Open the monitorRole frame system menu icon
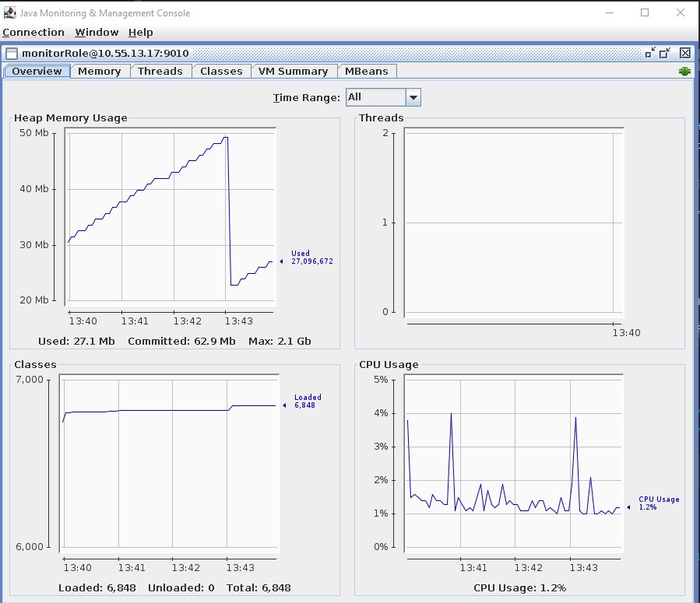This screenshot has width=700, height=603. point(12,53)
